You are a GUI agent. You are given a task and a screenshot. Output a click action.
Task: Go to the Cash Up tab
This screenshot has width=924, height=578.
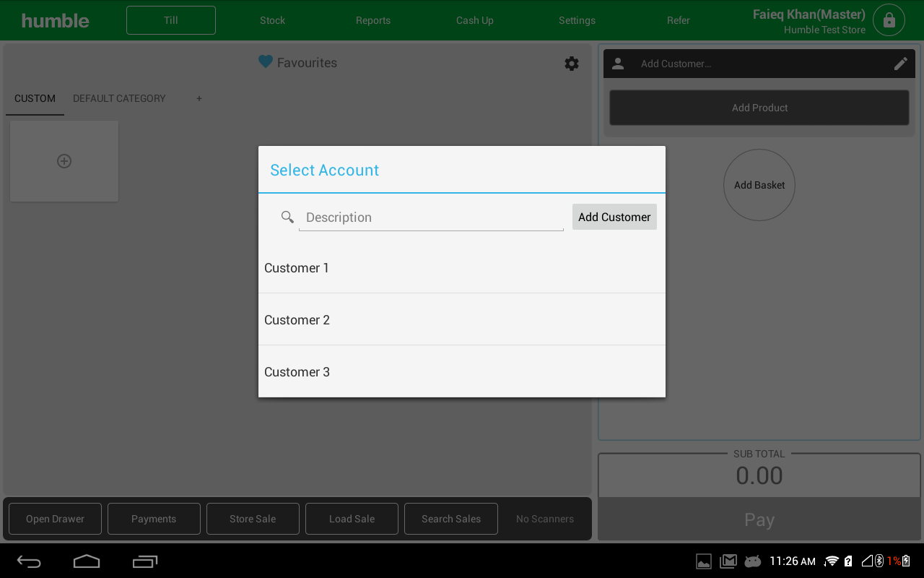point(475,20)
